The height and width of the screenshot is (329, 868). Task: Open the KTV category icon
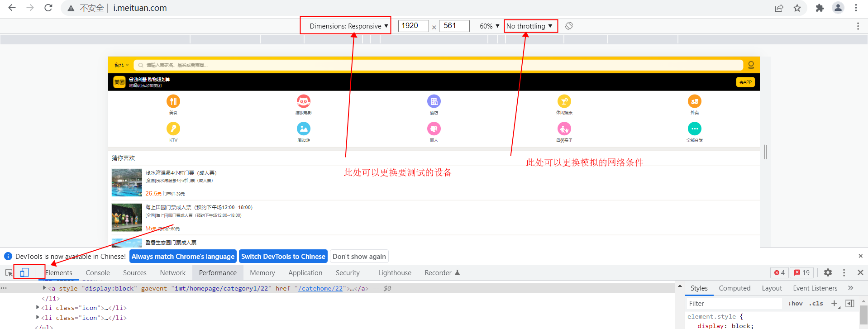coord(173,129)
